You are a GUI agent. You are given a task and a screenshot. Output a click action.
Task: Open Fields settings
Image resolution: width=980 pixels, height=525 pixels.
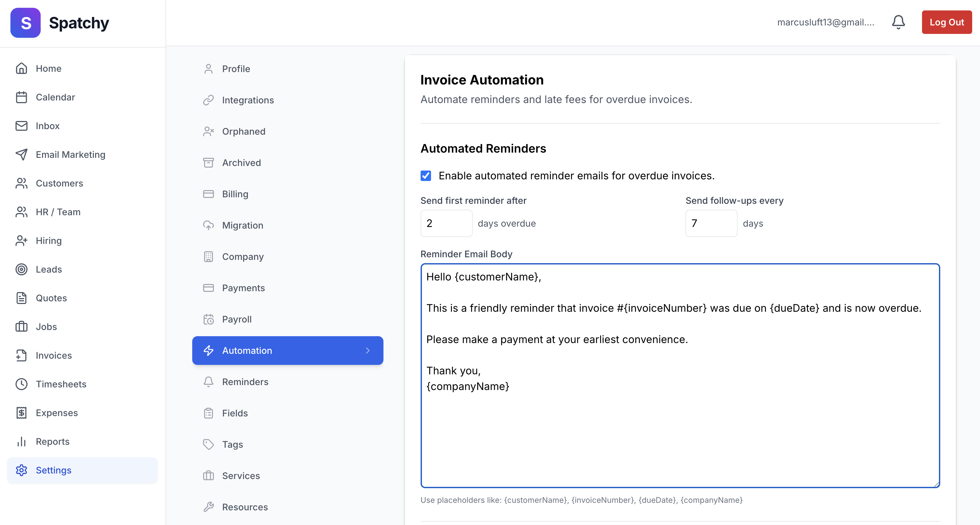tap(288, 413)
